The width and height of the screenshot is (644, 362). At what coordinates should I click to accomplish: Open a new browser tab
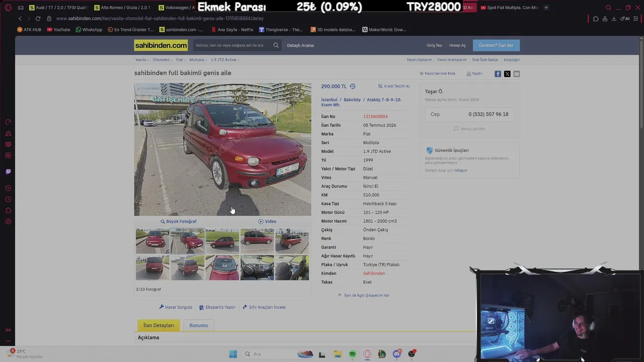[x=546, y=8]
